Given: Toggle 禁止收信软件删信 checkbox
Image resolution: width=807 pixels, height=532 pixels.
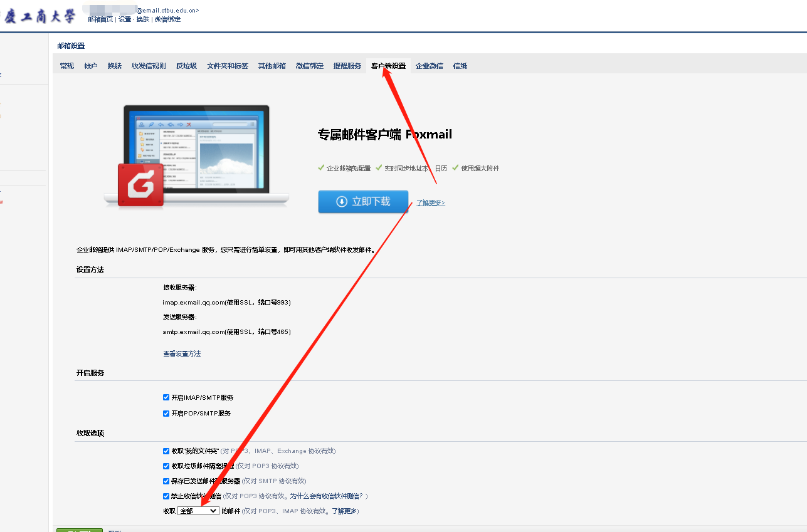Looking at the screenshot, I should click(166, 496).
